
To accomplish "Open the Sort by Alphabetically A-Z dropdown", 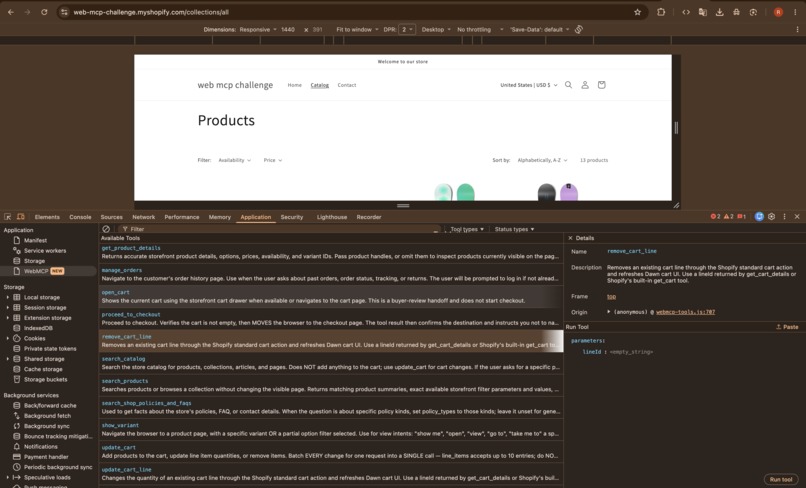I will pos(542,160).
